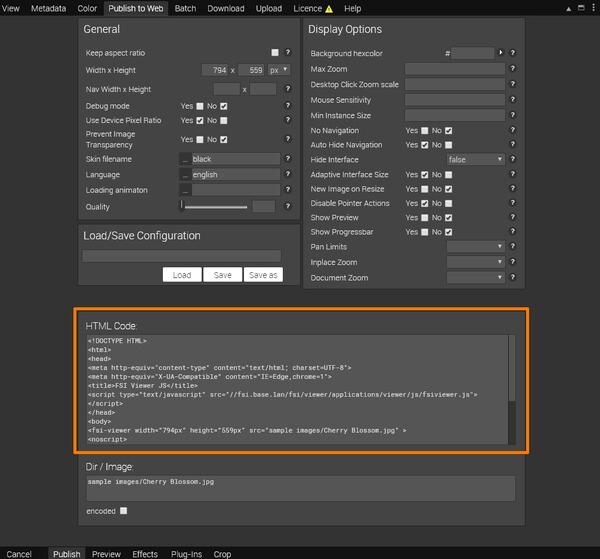Open the Color menu
Viewport: 600px width, 559px height.
87,8
